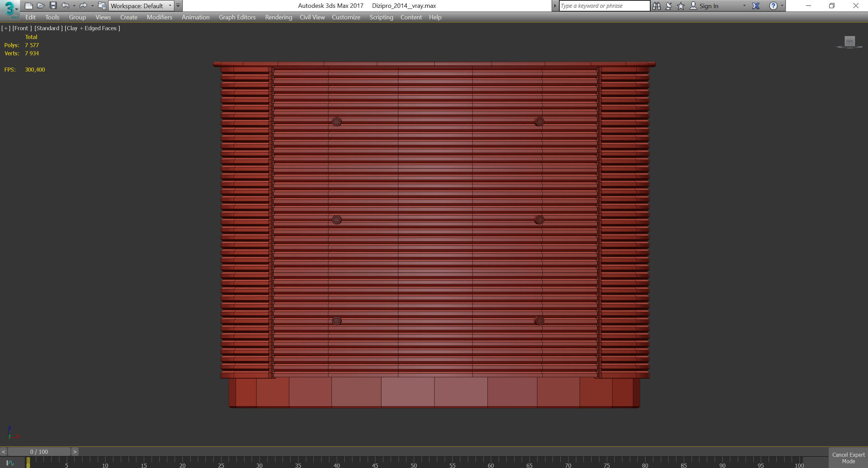Viewport: 868px width, 468px height.
Task: Open the Help question mark dropdown arrow
Action: pos(782,6)
